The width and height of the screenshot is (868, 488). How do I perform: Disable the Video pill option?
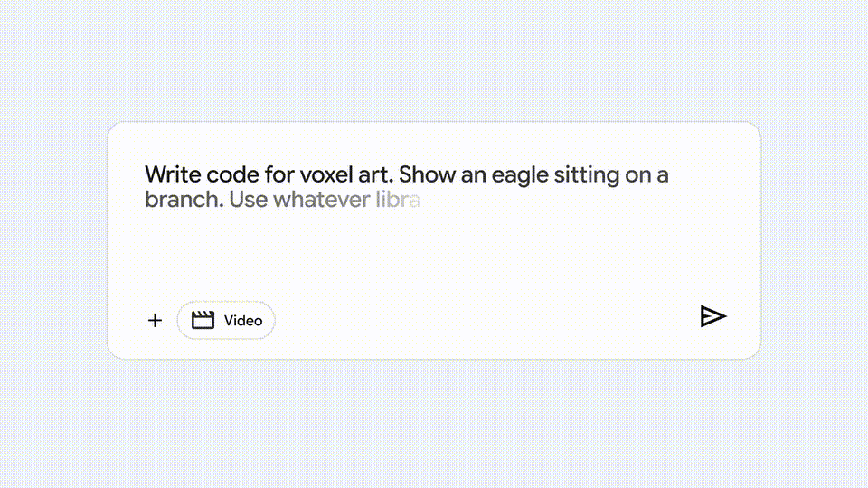coord(226,320)
